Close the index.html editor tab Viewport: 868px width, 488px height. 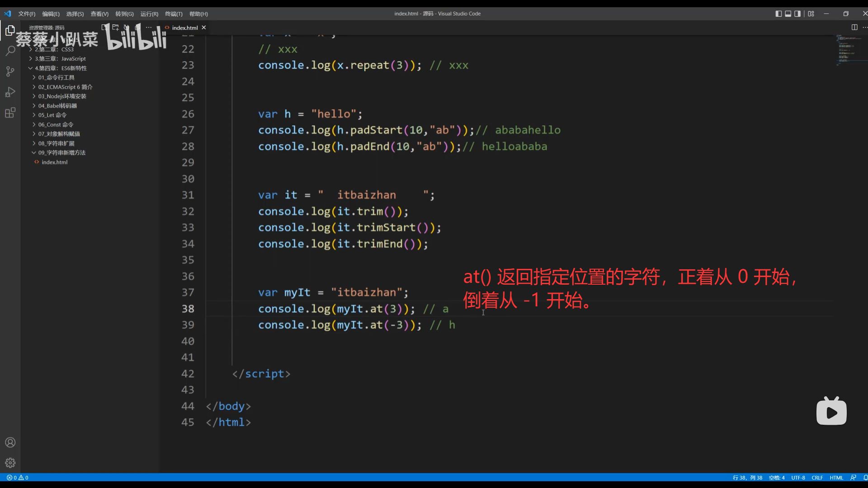[x=204, y=28]
